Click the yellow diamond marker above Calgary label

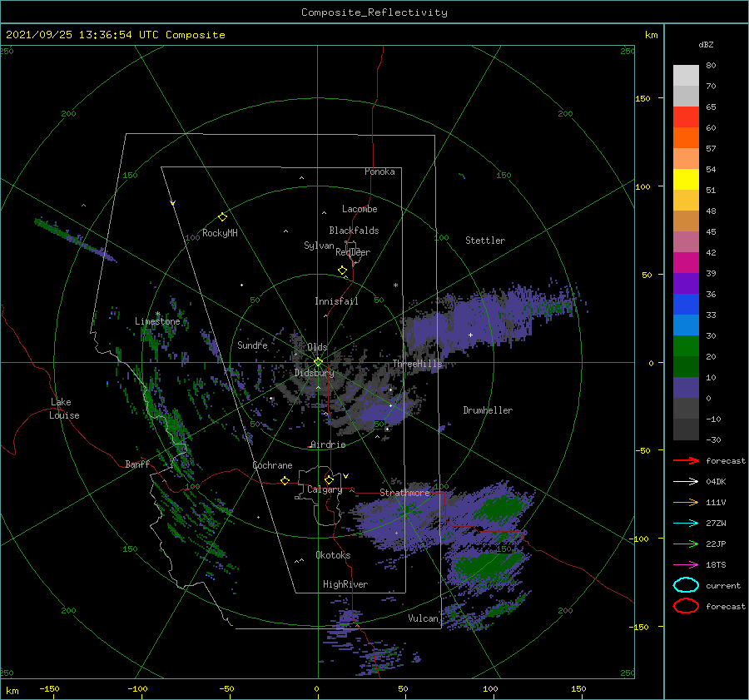click(x=329, y=479)
